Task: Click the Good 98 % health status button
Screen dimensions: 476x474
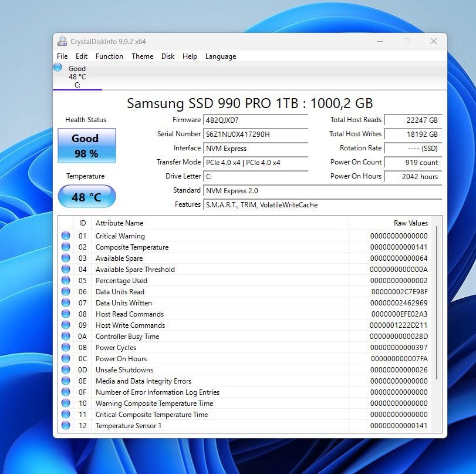Action: 87,146
